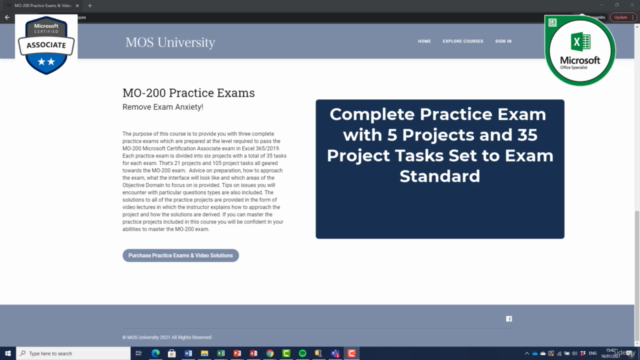The image size is (640, 360).
Task: Click the Facebook icon in the footer
Action: click(x=509, y=319)
